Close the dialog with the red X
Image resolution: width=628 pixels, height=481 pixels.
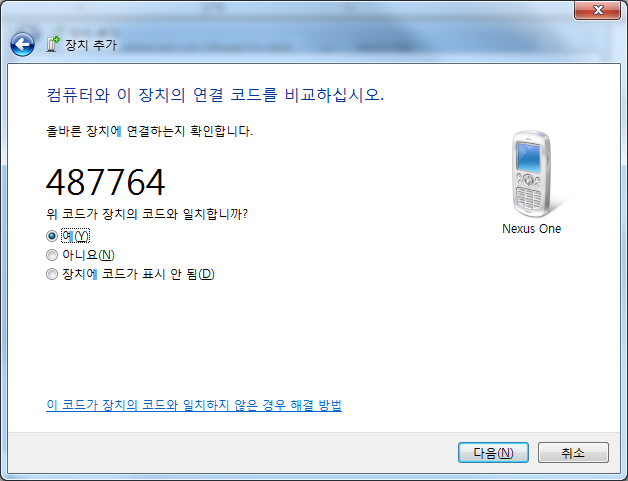point(597,10)
